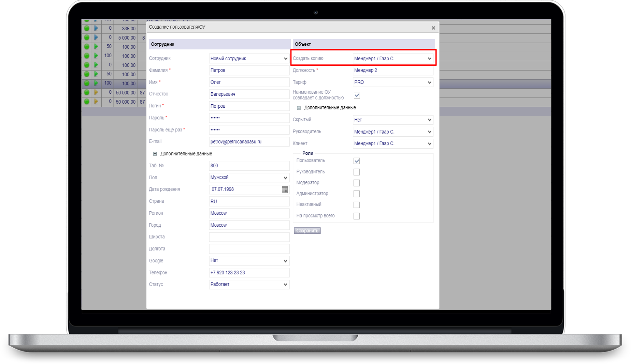Click the blue play arrow in the 5 000.00 row
The image size is (631, 364).
click(x=96, y=37)
